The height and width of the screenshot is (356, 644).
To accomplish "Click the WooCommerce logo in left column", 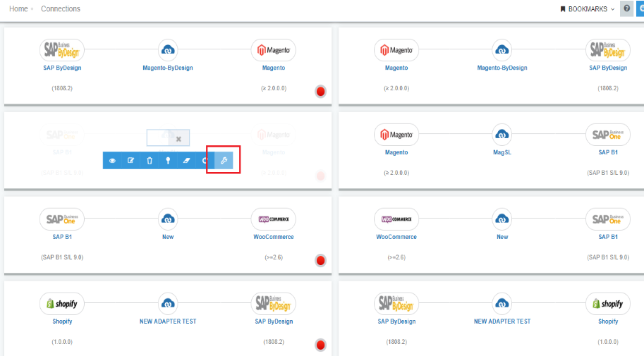I will [x=274, y=219].
